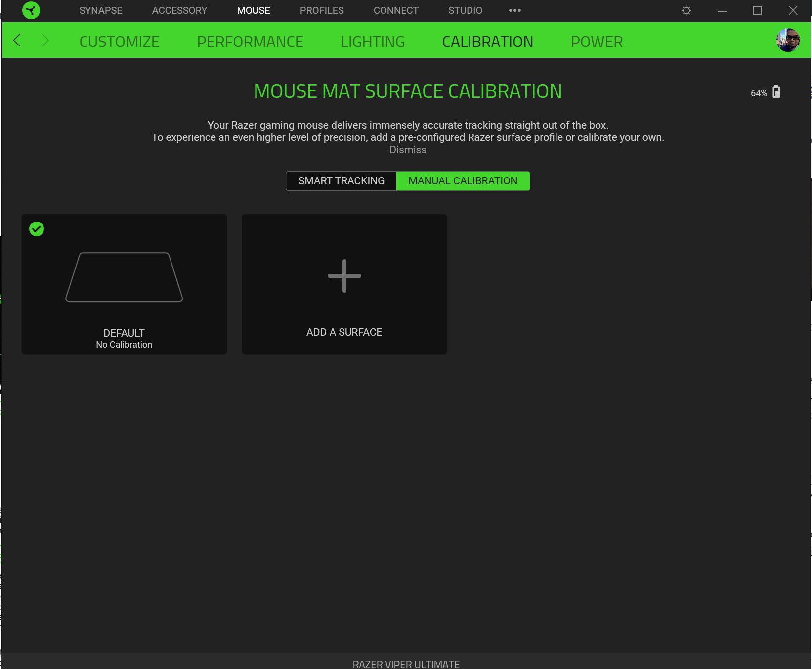The height and width of the screenshot is (669, 812).
Task: Open the Synapse tab
Action: point(101,10)
